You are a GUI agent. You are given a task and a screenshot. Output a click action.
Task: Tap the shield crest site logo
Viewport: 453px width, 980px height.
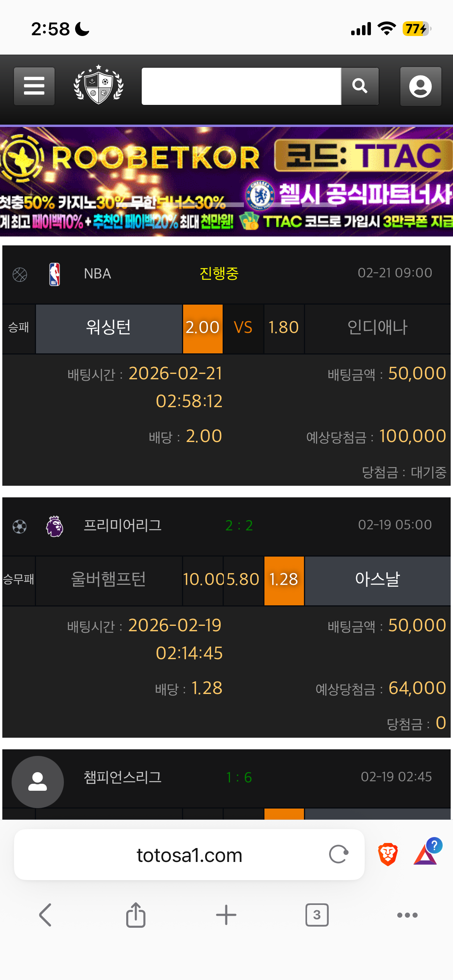coord(99,85)
